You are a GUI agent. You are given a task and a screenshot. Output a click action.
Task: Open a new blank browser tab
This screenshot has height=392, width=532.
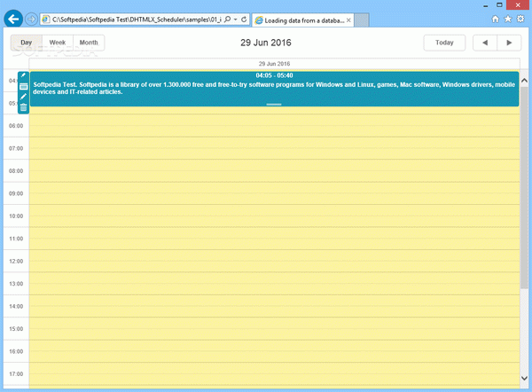point(362,20)
